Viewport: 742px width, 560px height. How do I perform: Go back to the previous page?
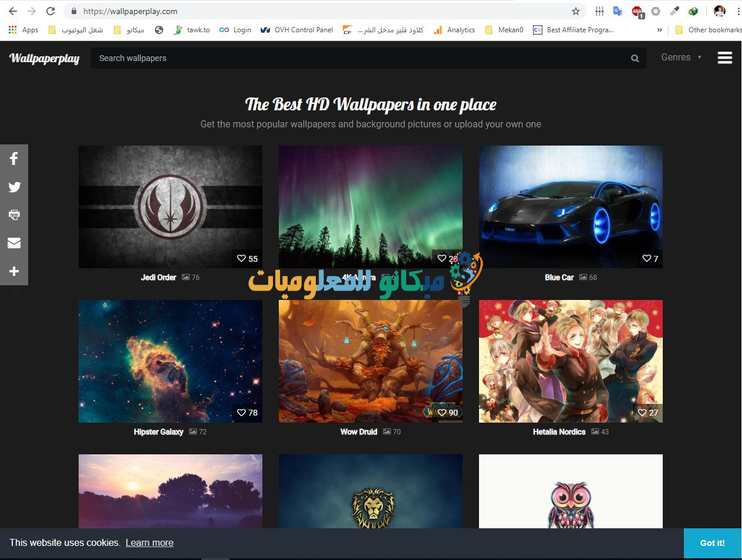13,11
